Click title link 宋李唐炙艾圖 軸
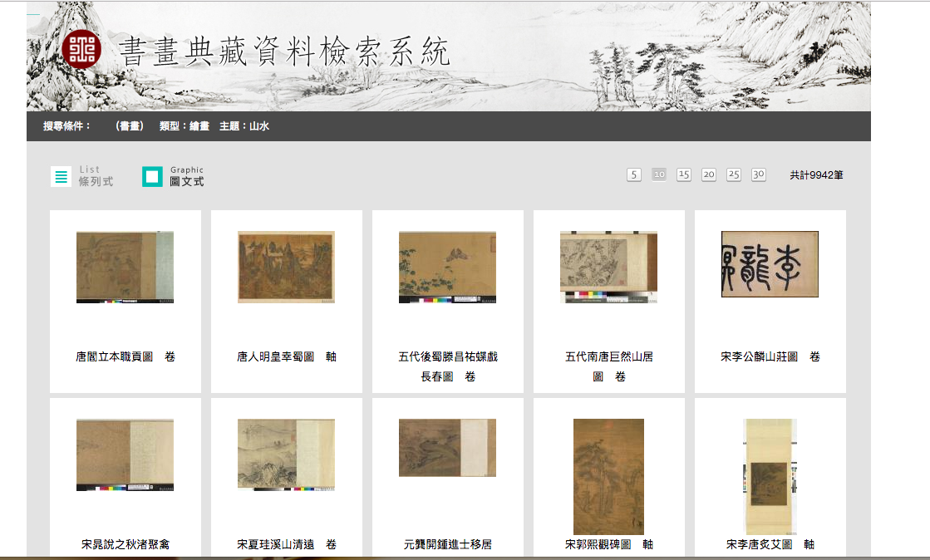This screenshot has width=930, height=560. (x=770, y=544)
